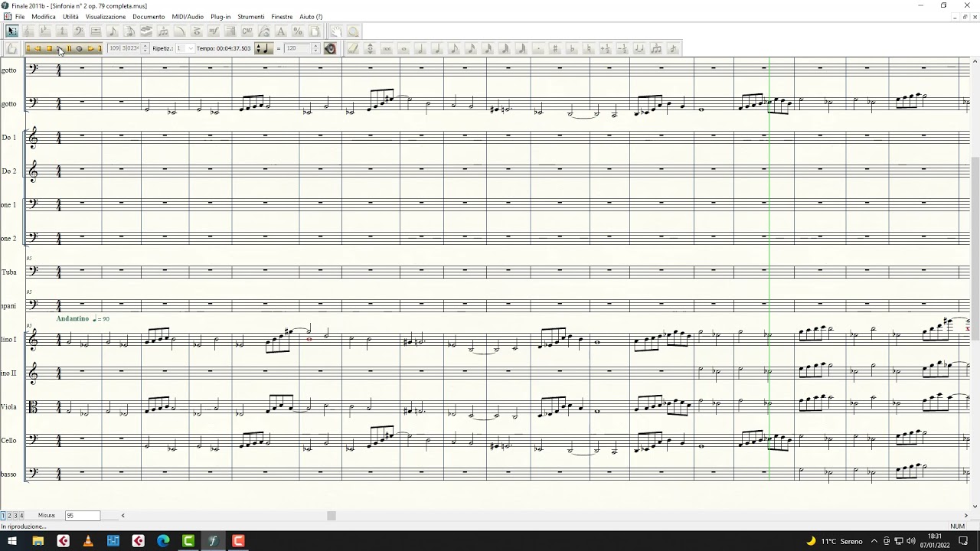Select the tie tool in entry palette

(x=639, y=48)
